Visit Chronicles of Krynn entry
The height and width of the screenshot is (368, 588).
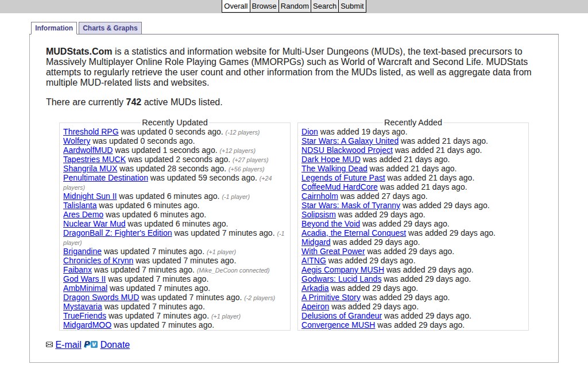click(98, 260)
